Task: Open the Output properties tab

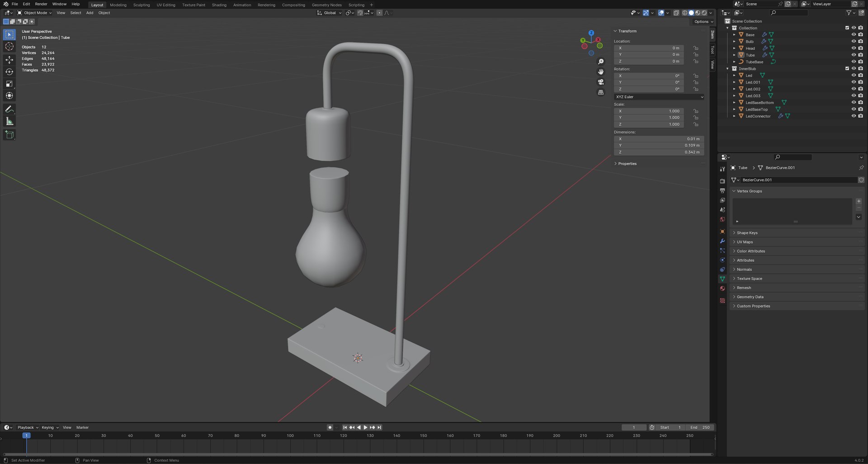Action: click(722, 190)
